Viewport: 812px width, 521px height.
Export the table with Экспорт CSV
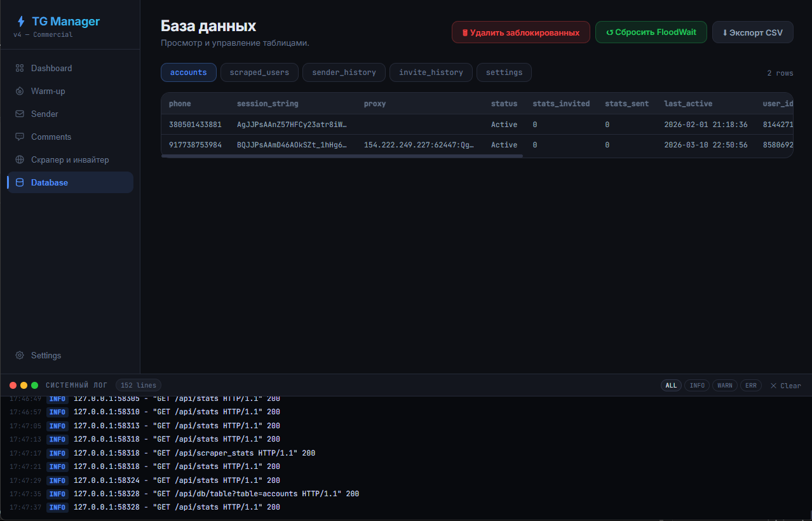coord(752,32)
